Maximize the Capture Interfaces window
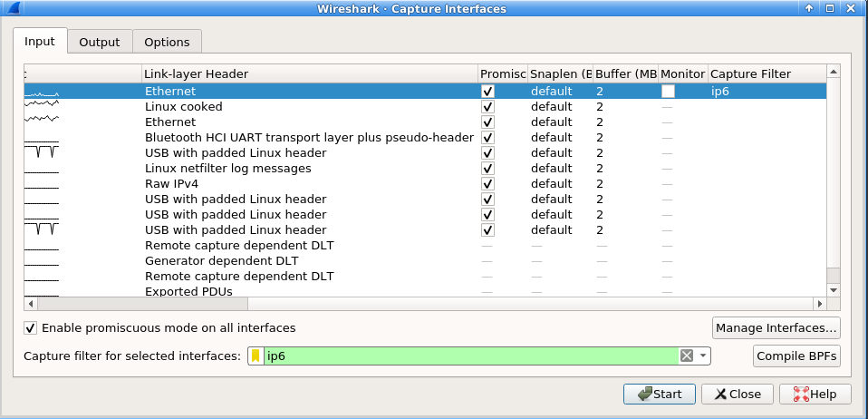The height and width of the screenshot is (419, 868). 829,8
